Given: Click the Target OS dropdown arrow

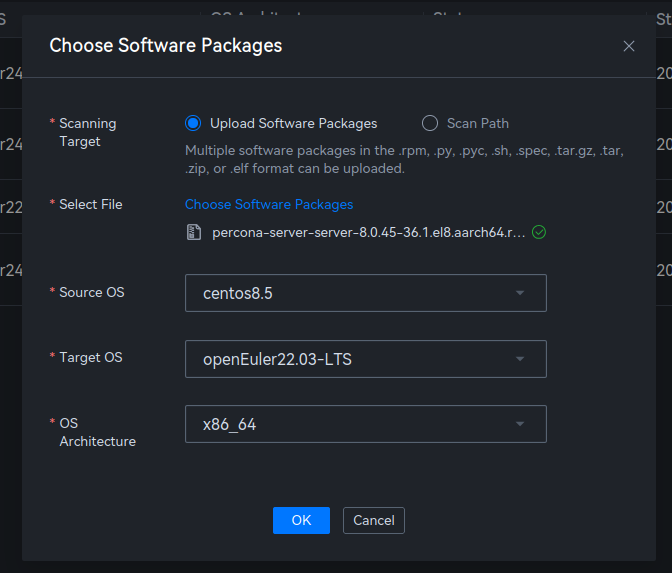Looking at the screenshot, I should pyautogui.click(x=520, y=359).
